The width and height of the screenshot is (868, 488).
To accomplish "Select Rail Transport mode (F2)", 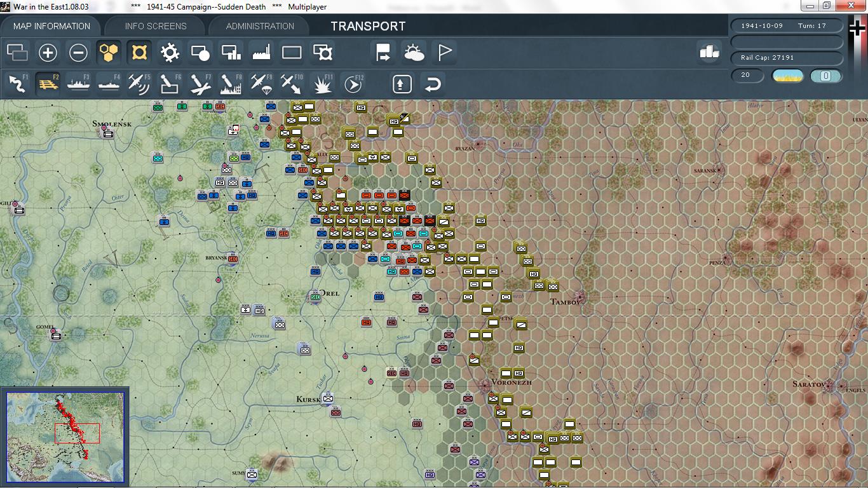I will [x=48, y=84].
